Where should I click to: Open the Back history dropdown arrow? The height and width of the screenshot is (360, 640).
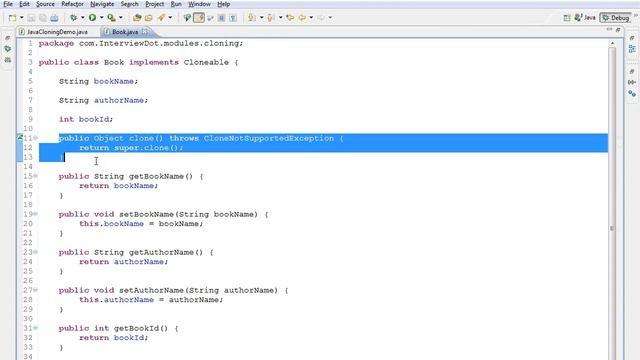click(x=311, y=18)
